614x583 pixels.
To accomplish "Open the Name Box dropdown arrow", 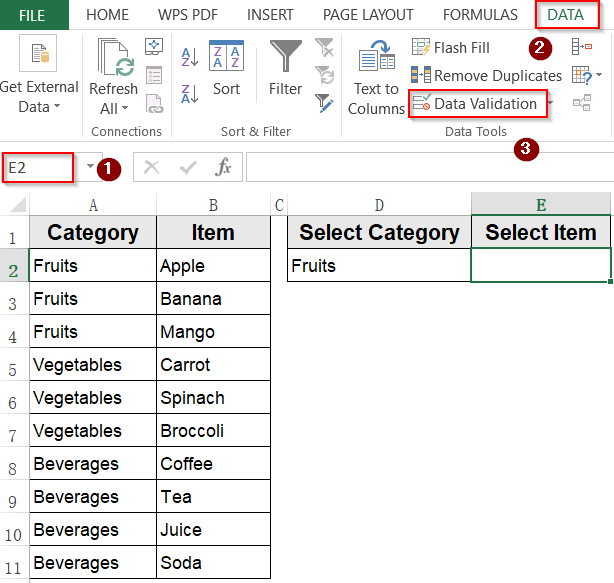I will click(89, 168).
